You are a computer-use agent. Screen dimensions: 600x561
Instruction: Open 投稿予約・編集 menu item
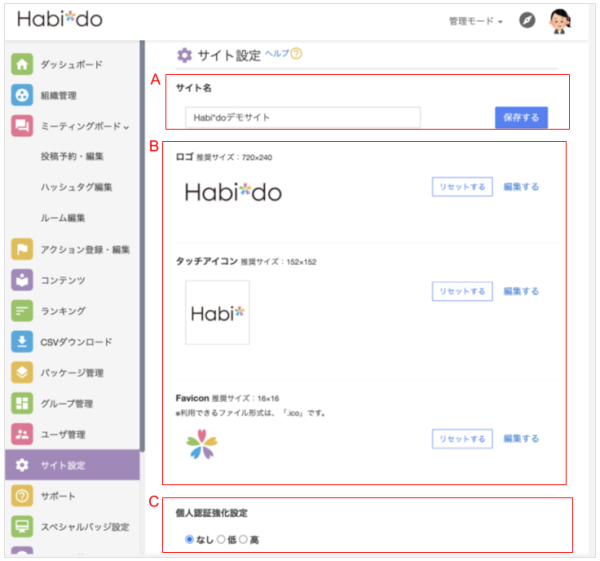[72, 156]
